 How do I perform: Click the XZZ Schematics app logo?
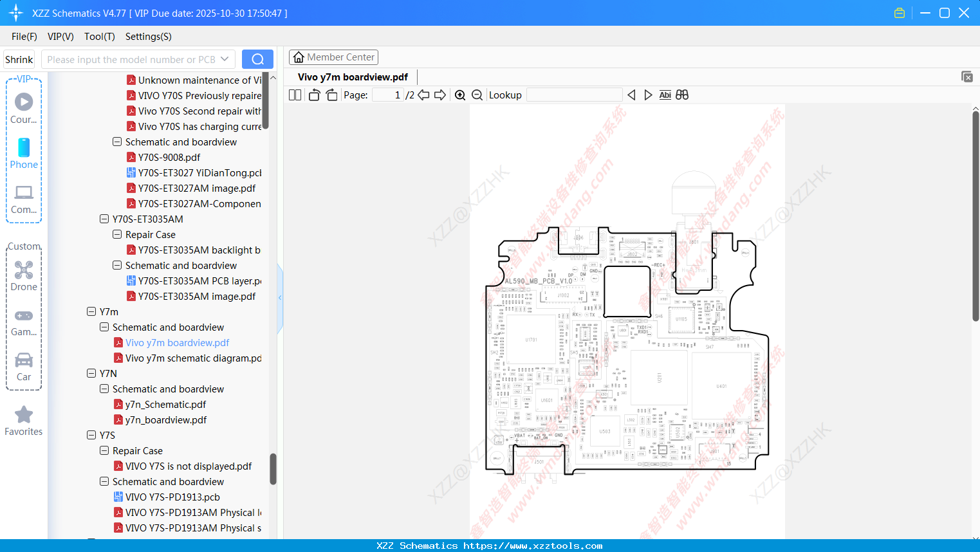16,13
